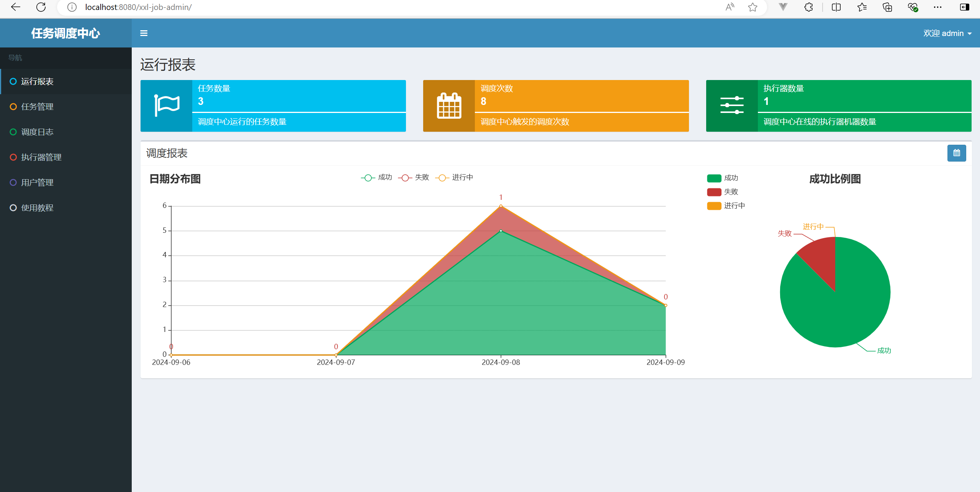The width and height of the screenshot is (980, 492).
Task: Click the 任务调度中心 logo title
Action: pyautogui.click(x=65, y=33)
